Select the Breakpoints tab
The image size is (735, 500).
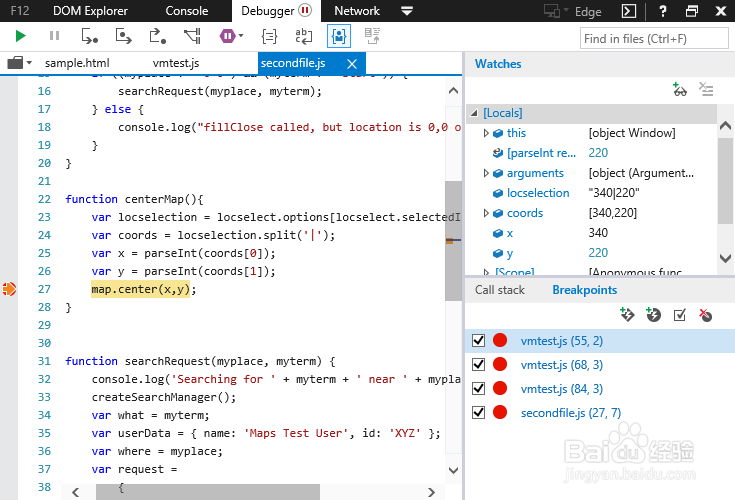[585, 290]
